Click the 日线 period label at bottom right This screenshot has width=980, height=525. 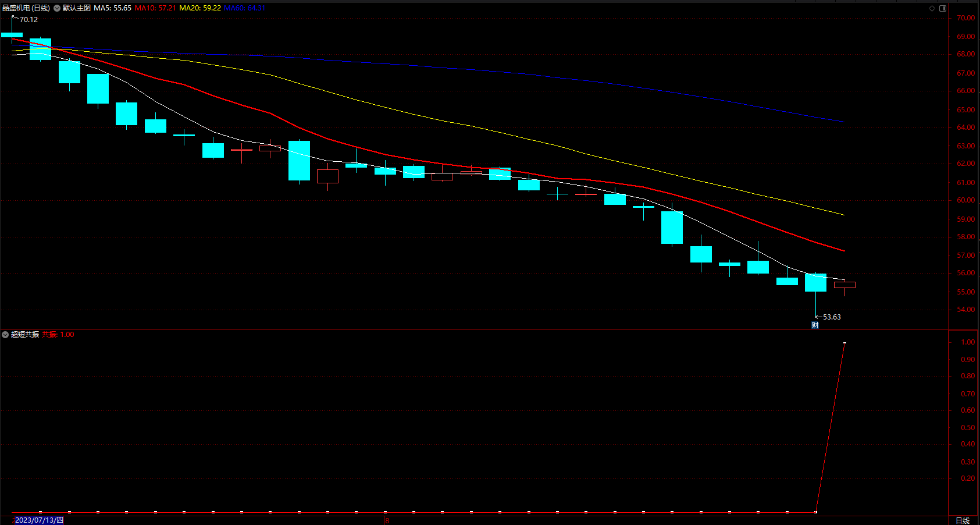tap(963, 520)
